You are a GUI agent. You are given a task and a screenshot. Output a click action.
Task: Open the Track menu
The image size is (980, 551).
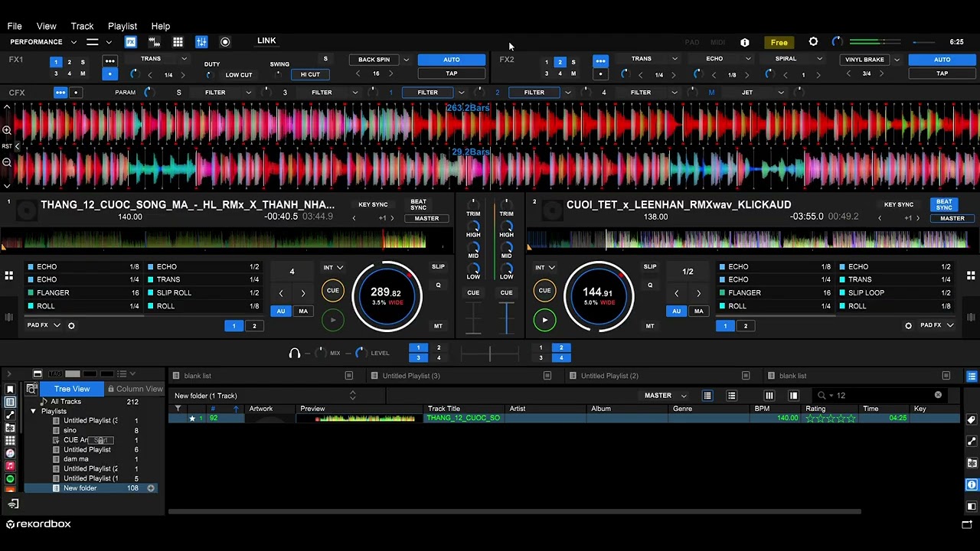point(82,26)
